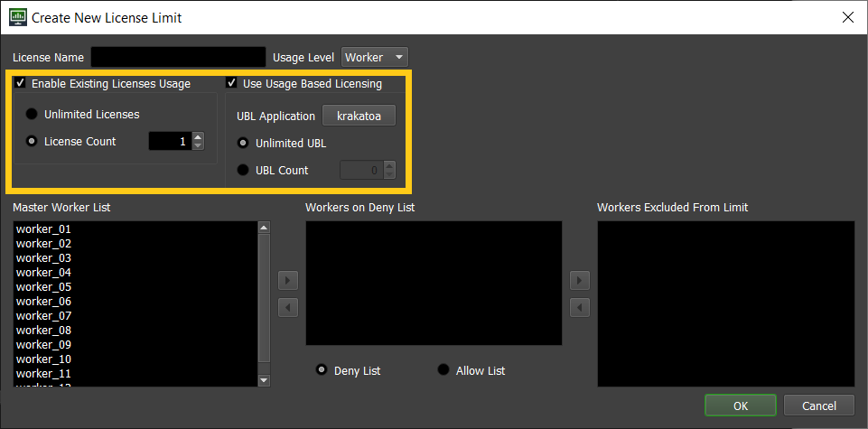Open the Usage Level Worker dropdown
868x429 pixels.
tap(375, 58)
